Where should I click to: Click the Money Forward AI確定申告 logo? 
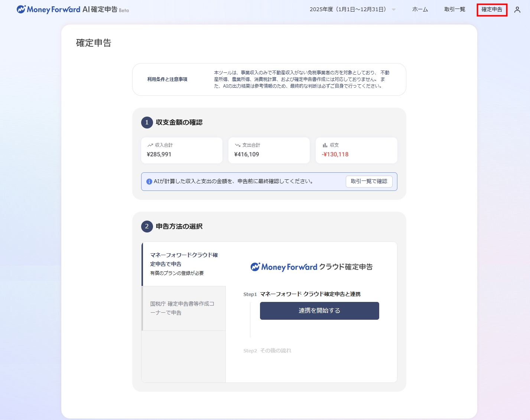point(72,9)
